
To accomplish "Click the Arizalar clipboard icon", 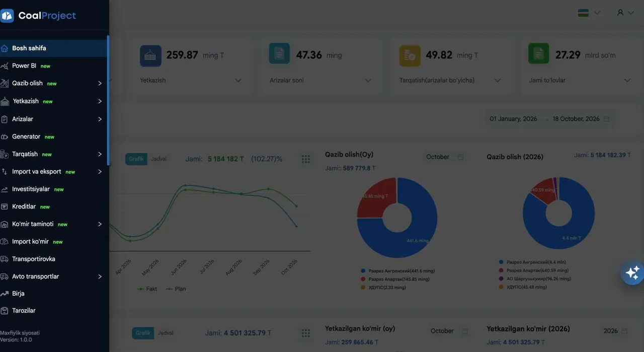I will [5, 119].
